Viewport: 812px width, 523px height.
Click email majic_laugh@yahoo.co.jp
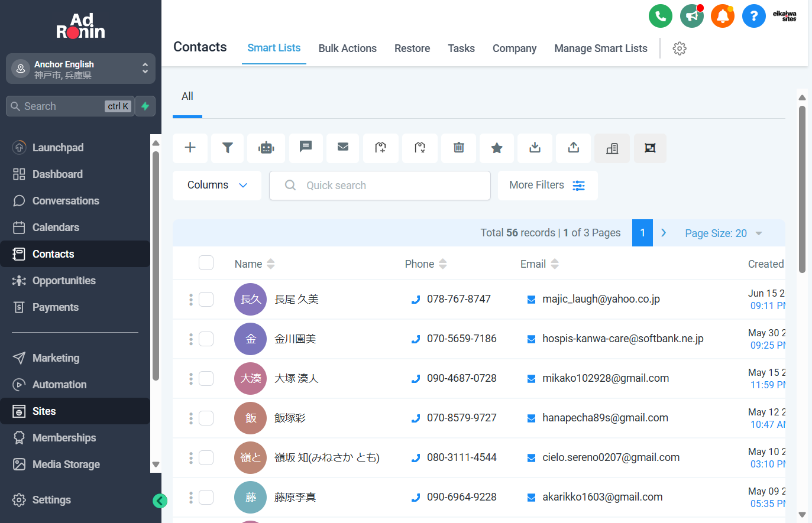coord(601,299)
